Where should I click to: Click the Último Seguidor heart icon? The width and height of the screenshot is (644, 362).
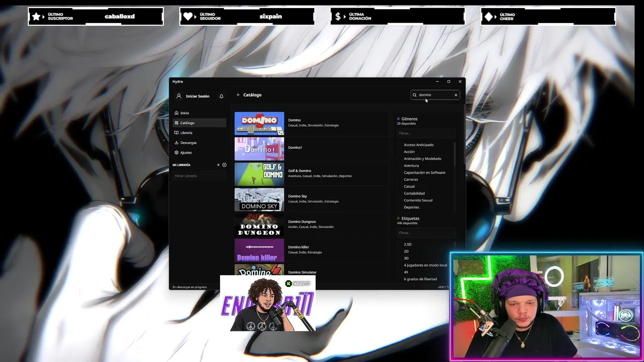188,17
